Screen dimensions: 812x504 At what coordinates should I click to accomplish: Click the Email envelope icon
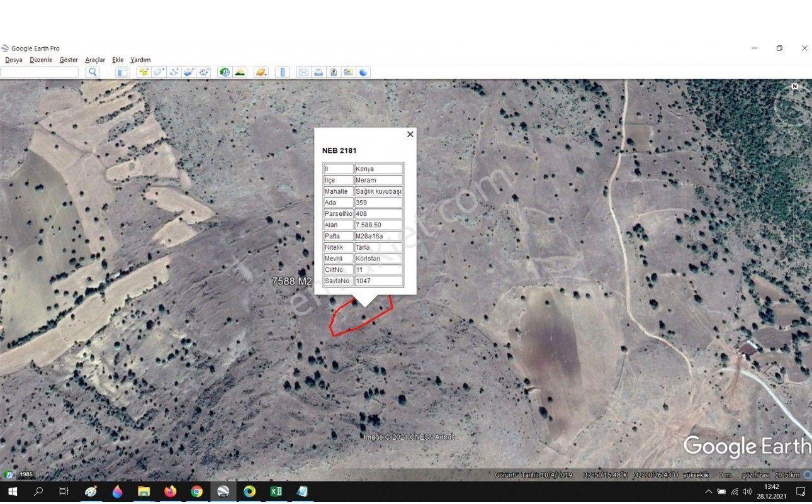click(x=303, y=72)
